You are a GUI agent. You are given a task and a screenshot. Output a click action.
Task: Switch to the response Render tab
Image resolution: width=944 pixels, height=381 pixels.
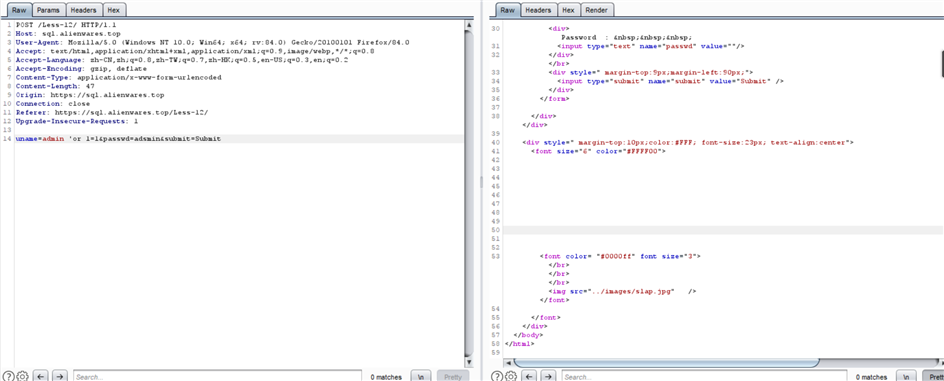[x=597, y=10]
